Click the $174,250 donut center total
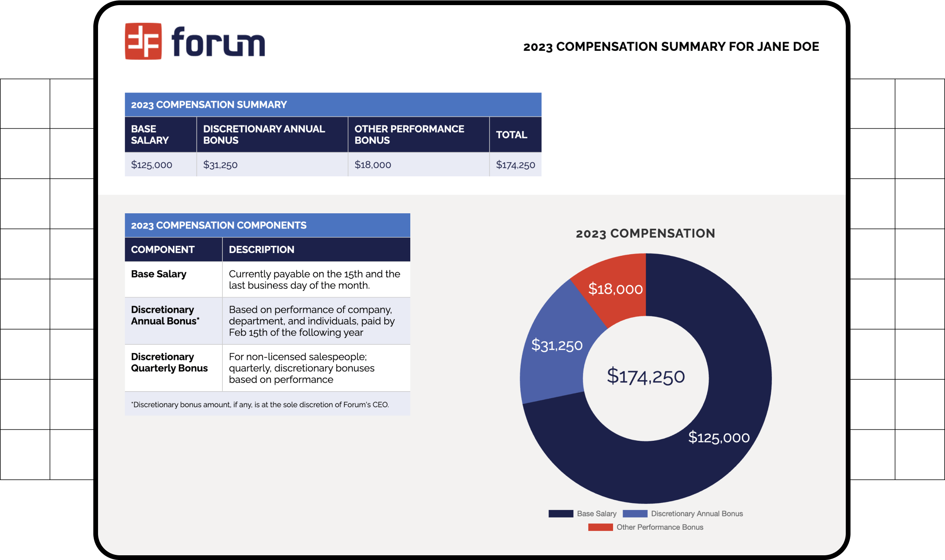 click(646, 377)
